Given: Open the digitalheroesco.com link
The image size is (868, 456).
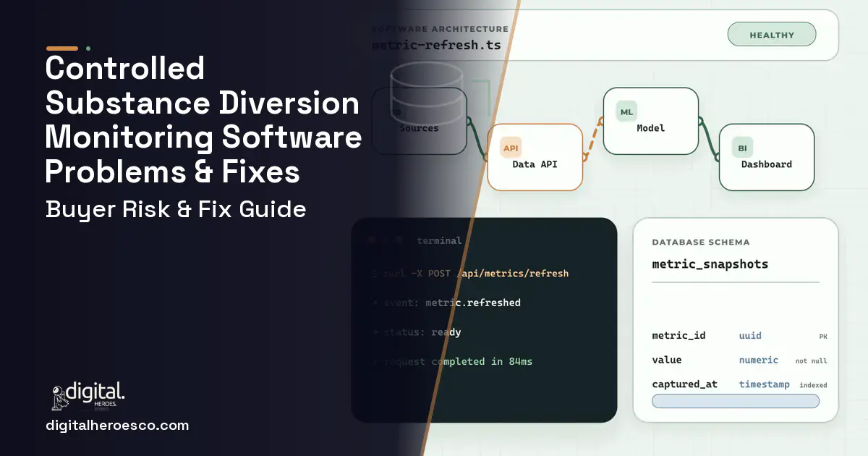Looking at the screenshot, I should pyautogui.click(x=117, y=426).
